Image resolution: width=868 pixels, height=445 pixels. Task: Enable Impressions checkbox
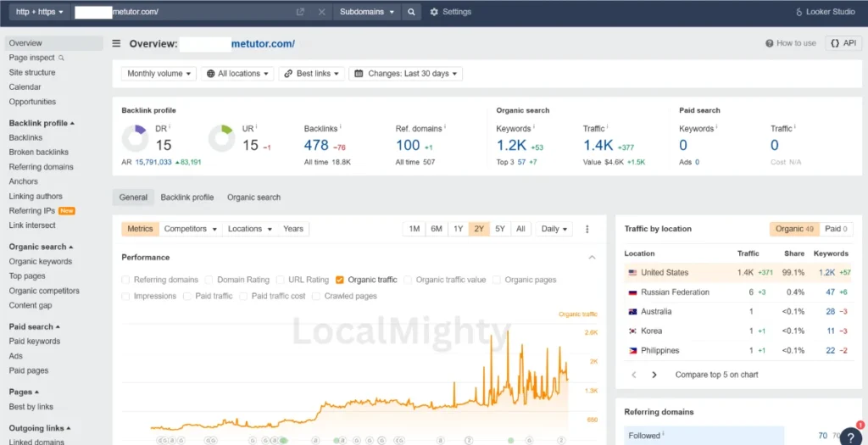coord(125,297)
